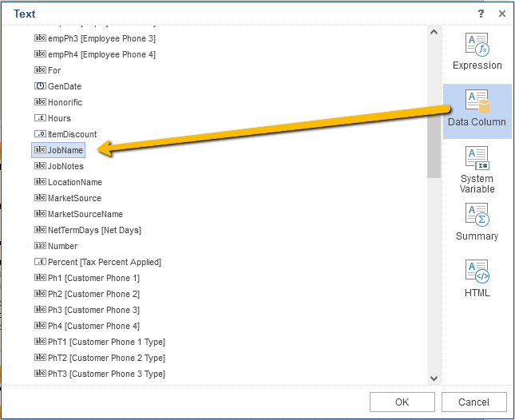Screen dimensions: 515x420
Task: Select the LocationName entry
Action: click(x=74, y=182)
